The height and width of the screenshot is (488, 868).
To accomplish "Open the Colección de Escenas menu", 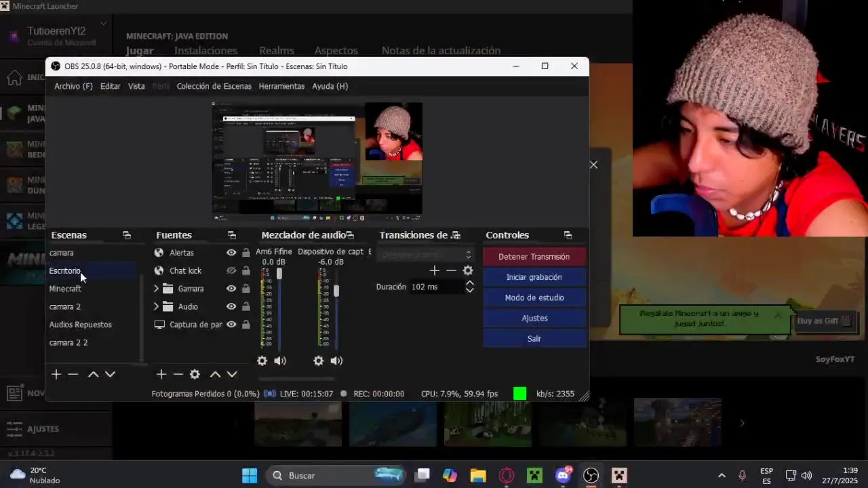I will tap(214, 86).
